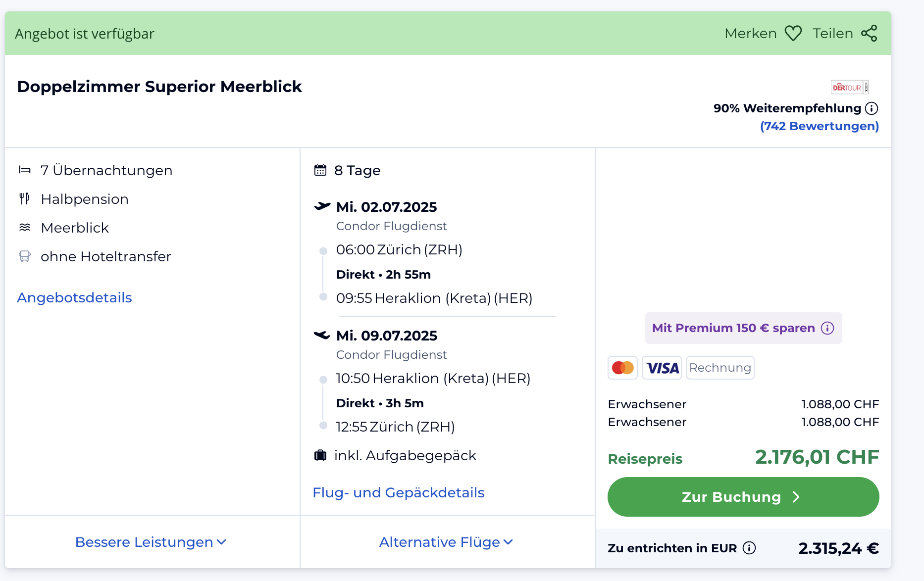
Task: Click the share icon next to Teilen
Action: click(x=869, y=34)
